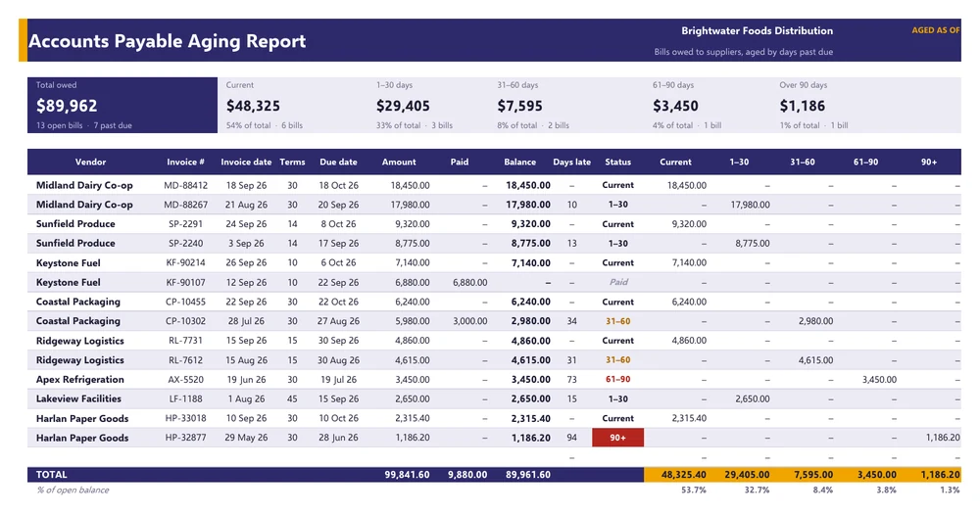The width and height of the screenshot is (980, 514).
Task: Select the 32.7% percentage under 1–30
Action: coord(757,491)
